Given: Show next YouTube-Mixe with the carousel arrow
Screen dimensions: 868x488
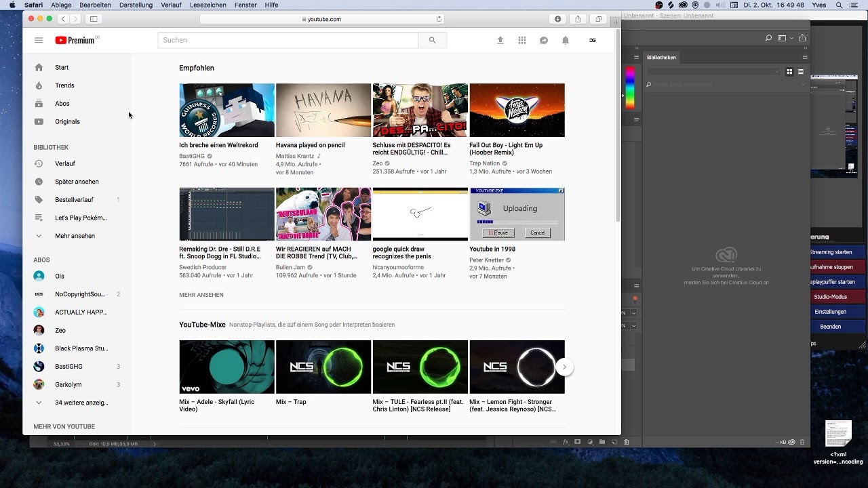Looking at the screenshot, I should click(564, 367).
